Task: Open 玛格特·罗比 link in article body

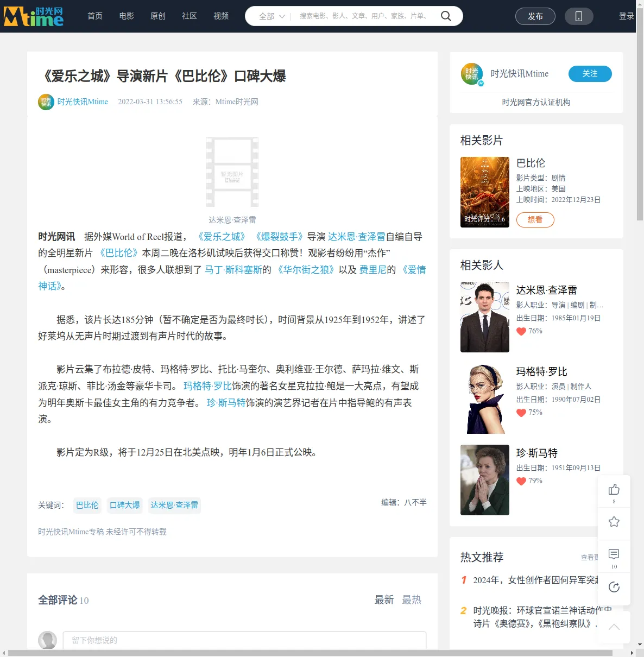Action: click(207, 386)
